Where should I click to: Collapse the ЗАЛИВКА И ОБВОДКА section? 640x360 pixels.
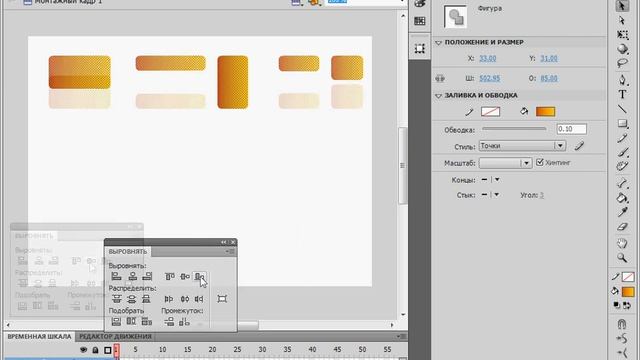[438, 96]
